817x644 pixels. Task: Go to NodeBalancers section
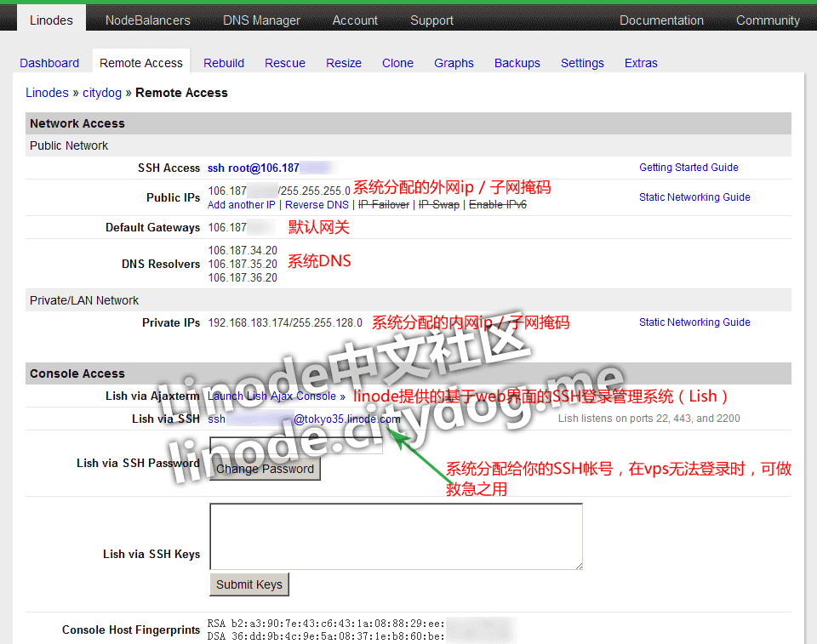click(147, 20)
